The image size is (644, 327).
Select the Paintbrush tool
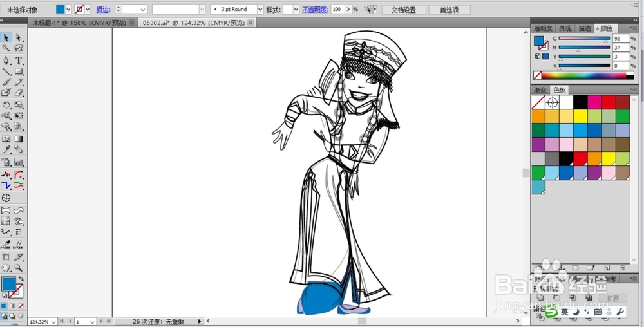tap(6, 82)
